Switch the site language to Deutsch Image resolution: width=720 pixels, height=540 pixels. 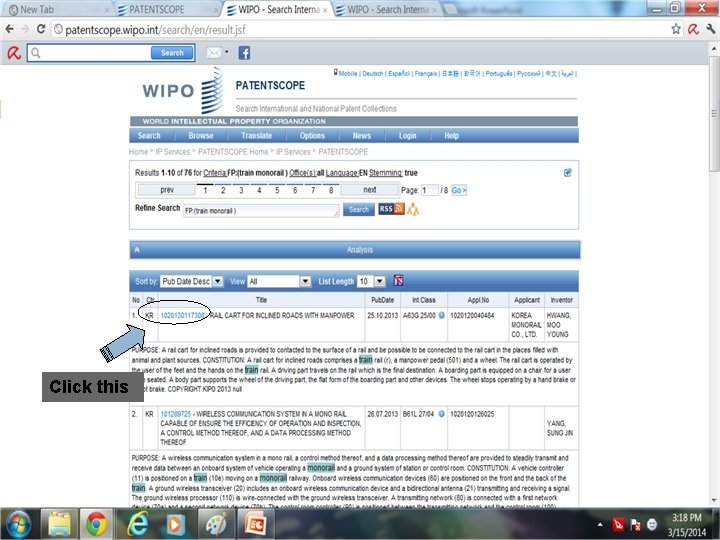(372, 73)
